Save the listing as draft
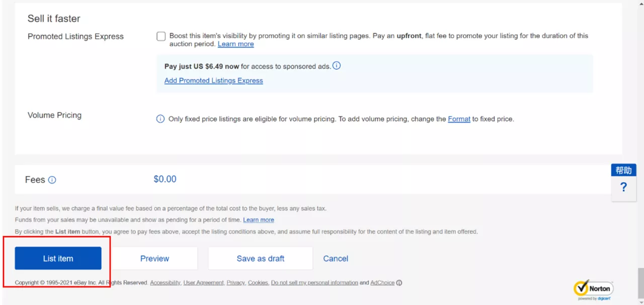The height and width of the screenshot is (305, 644). 260,259
